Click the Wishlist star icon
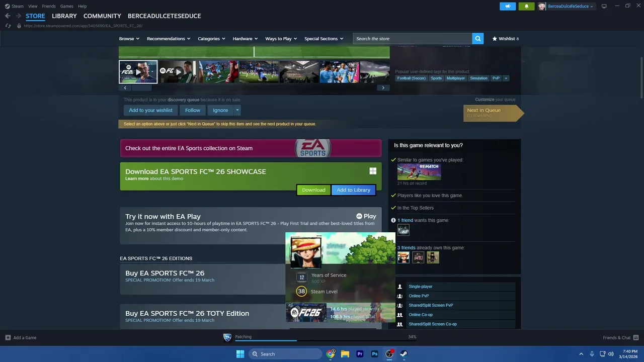 click(495, 39)
